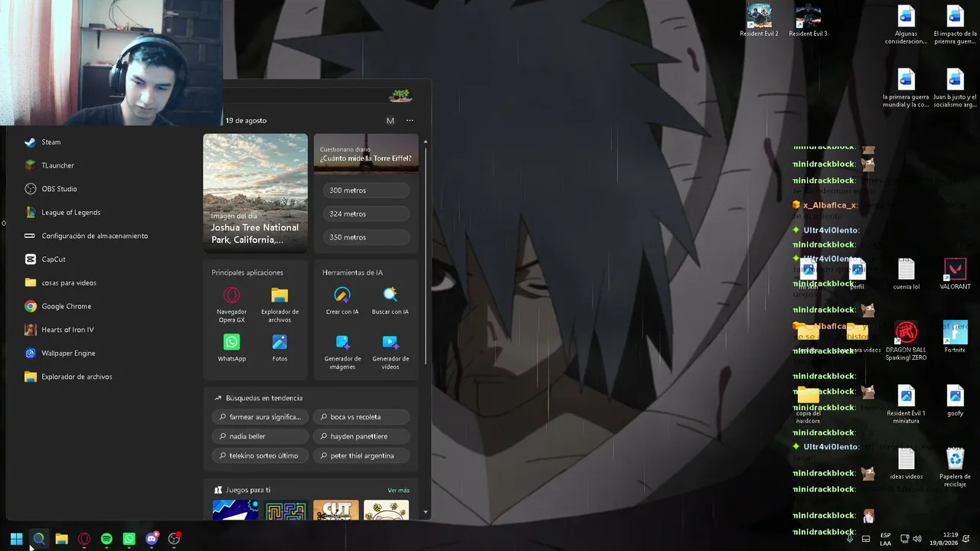The height and width of the screenshot is (551, 980).
Task: Choose the 350 metros quiz answer
Action: coord(366,237)
